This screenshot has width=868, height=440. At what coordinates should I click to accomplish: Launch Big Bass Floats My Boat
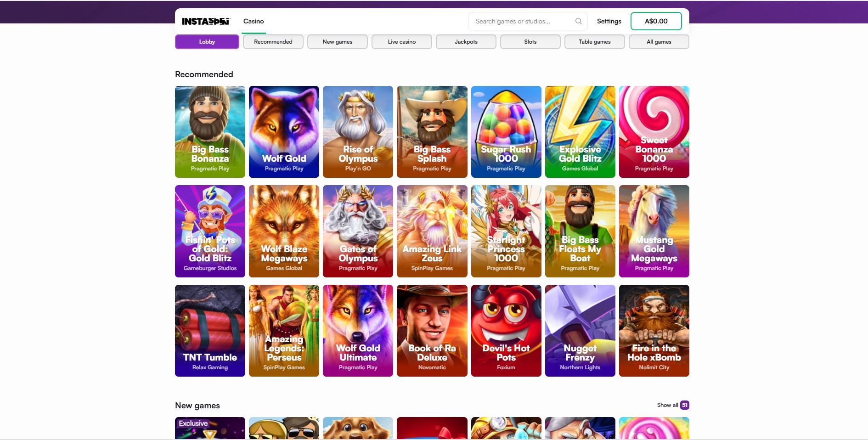[580, 231]
